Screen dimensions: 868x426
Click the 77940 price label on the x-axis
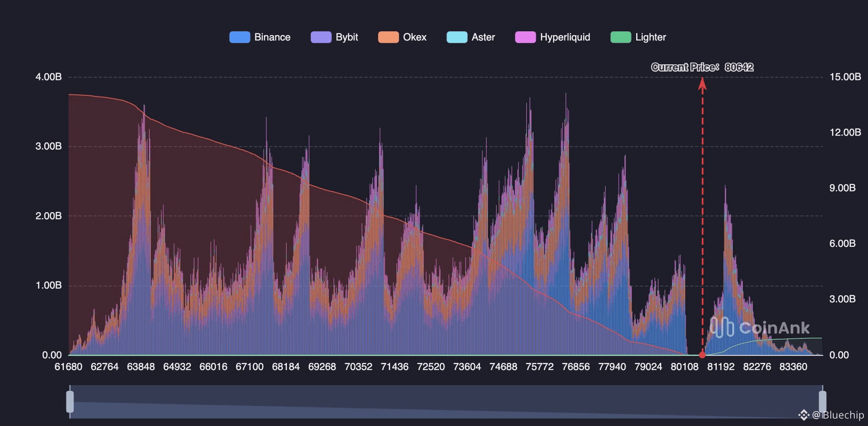(612, 367)
